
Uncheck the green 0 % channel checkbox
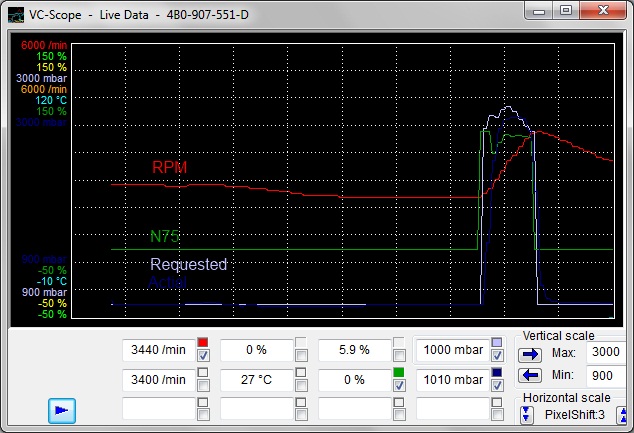coord(399,385)
